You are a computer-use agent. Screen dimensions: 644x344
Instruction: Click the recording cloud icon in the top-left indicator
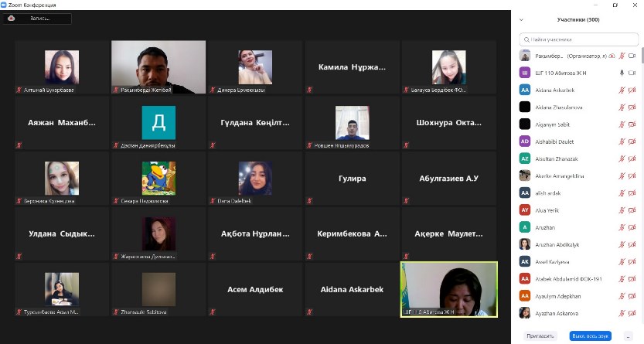click(12, 19)
